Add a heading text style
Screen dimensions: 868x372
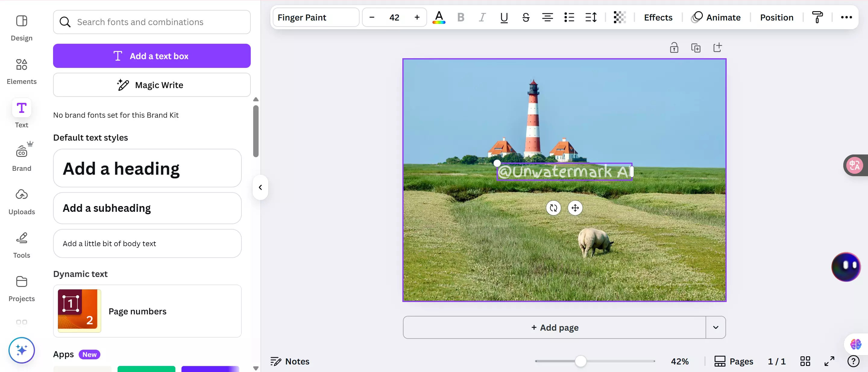pos(147,168)
